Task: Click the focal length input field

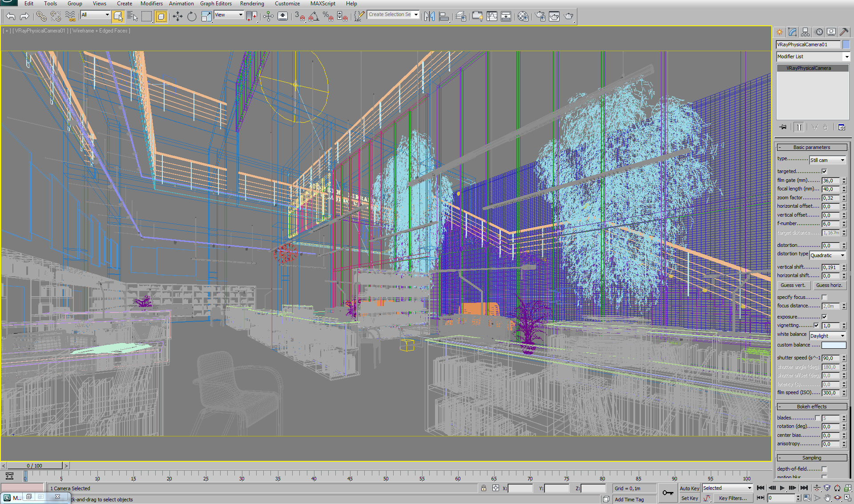Action: pos(830,189)
